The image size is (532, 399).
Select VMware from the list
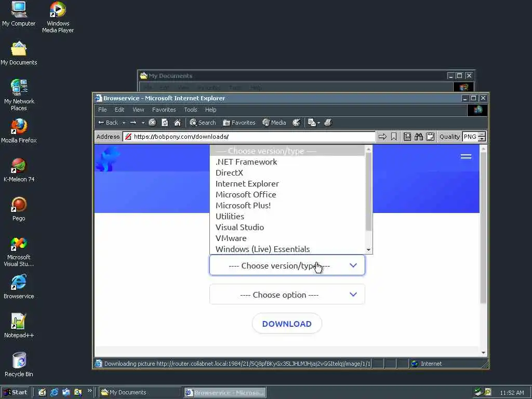[287, 238]
